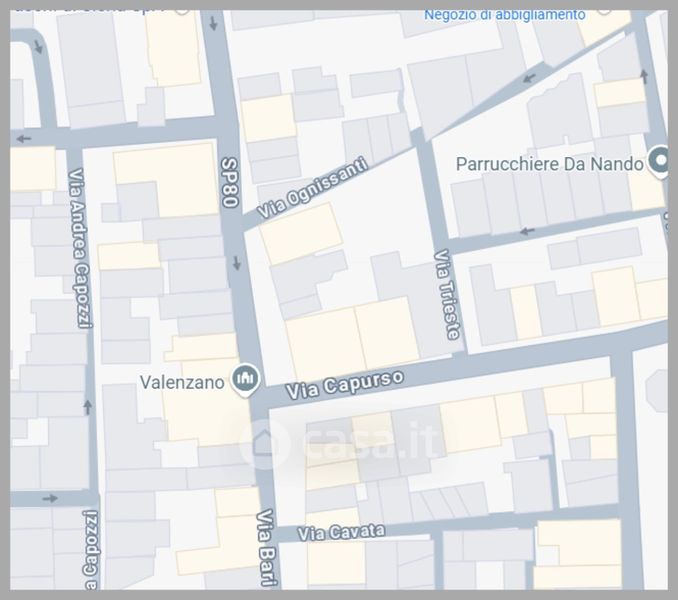Click the Valenzano landmark icon
Viewport: 678px width, 600px height.
(x=245, y=379)
